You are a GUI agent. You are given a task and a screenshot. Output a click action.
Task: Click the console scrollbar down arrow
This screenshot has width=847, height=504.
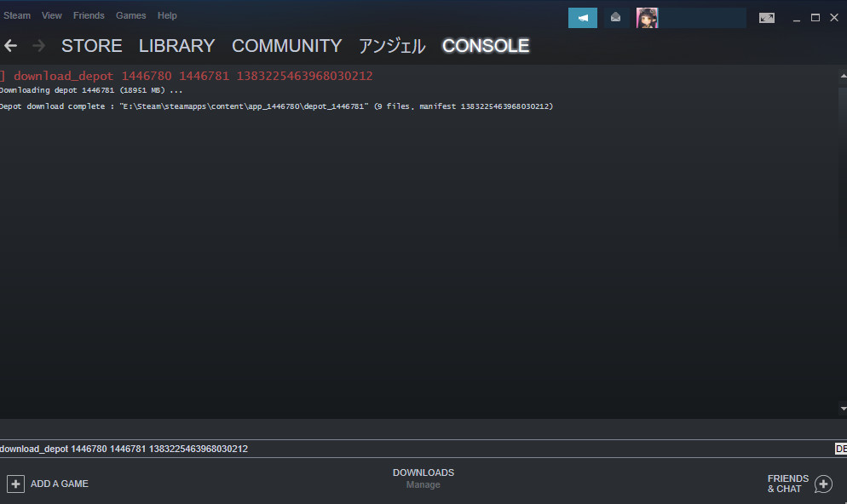844,409
